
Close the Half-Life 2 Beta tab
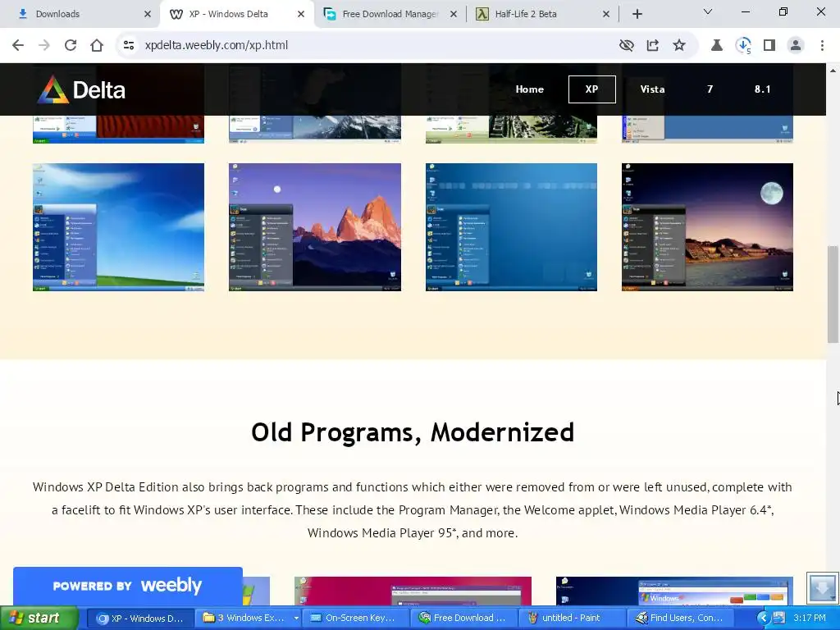pyautogui.click(x=606, y=14)
